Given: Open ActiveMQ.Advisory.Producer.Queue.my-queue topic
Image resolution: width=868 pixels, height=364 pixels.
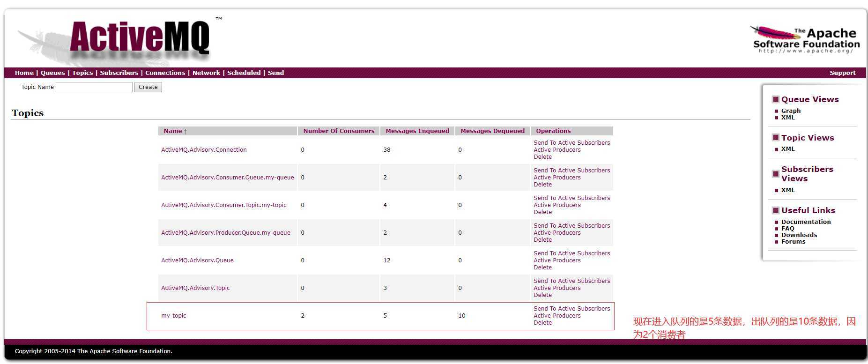Looking at the screenshot, I should click(x=226, y=233).
